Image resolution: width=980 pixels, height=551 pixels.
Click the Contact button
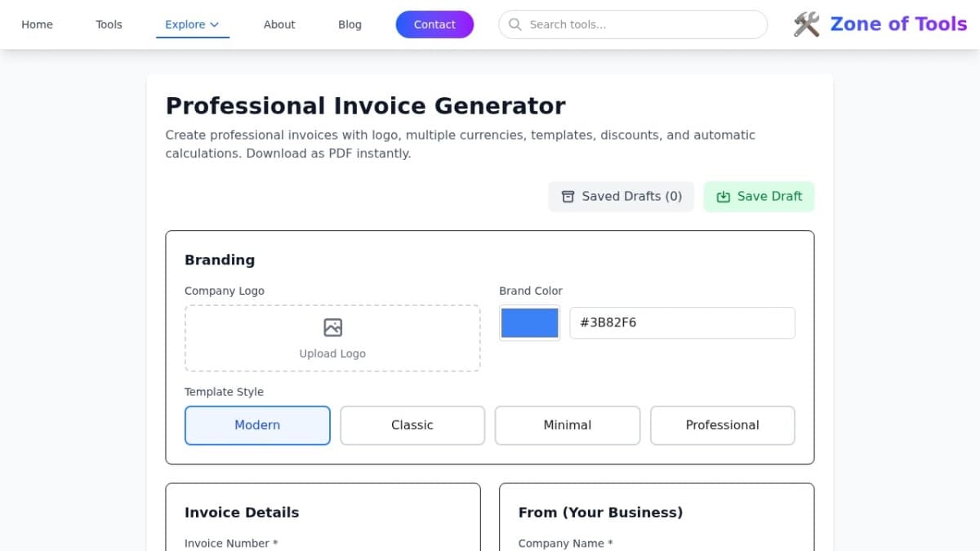434,24
